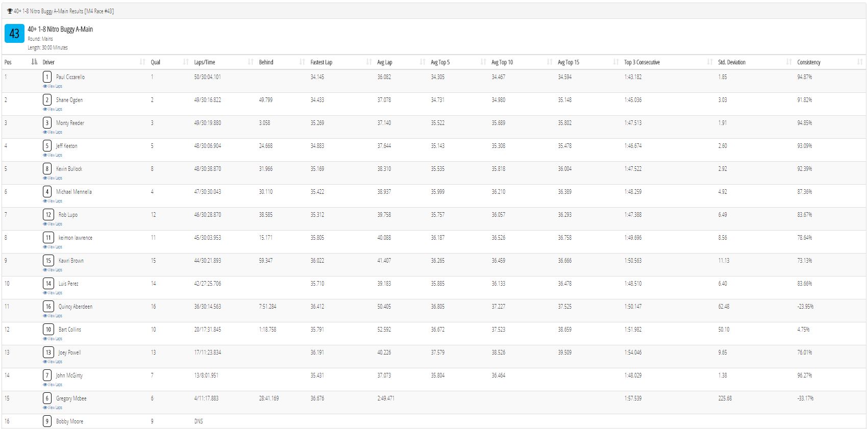
Task: Open View Laps for Monty Reeder
Action: pyautogui.click(x=53, y=132)
